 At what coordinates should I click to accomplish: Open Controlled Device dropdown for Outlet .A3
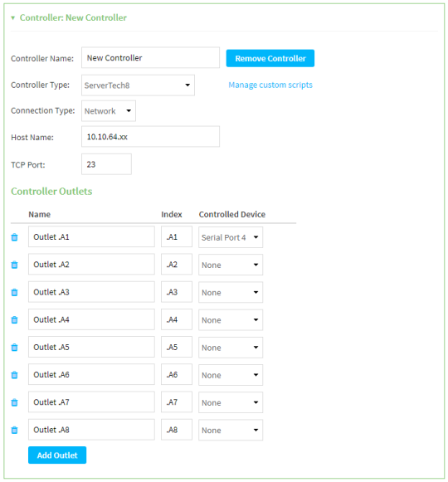[x=231, y=292]
